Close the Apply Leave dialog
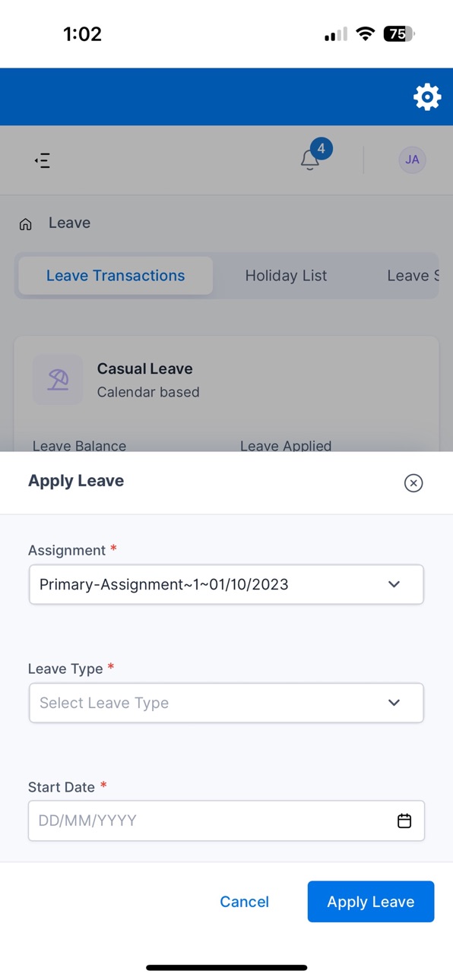This screenshot has height=980, width=453. click(x=413, y=483)
